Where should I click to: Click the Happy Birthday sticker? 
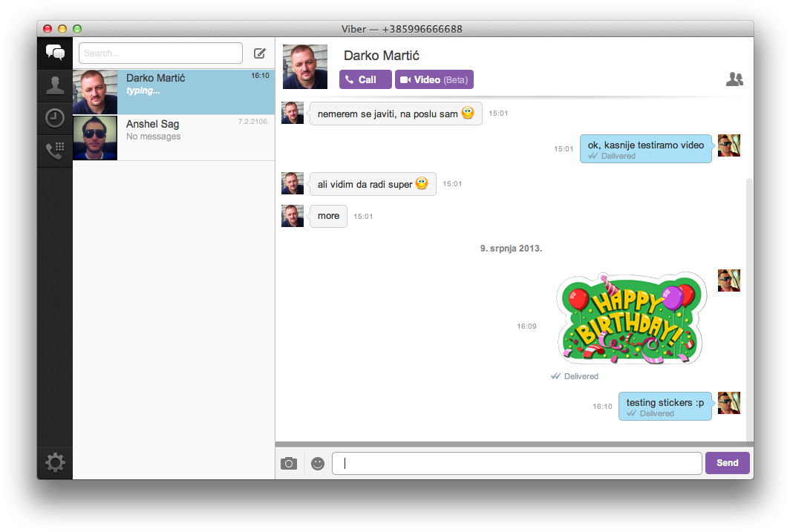(x=630, y=318)
